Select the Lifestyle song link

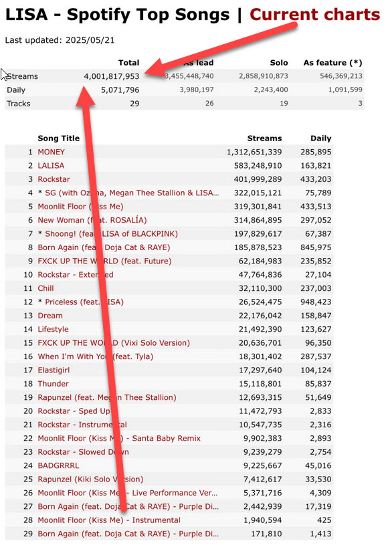[53, 329]
